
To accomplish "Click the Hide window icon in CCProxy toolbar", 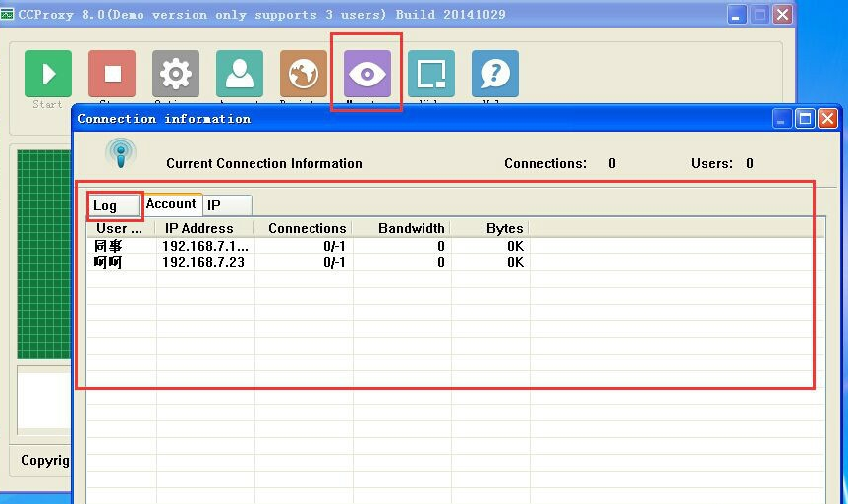I will 431,74.
